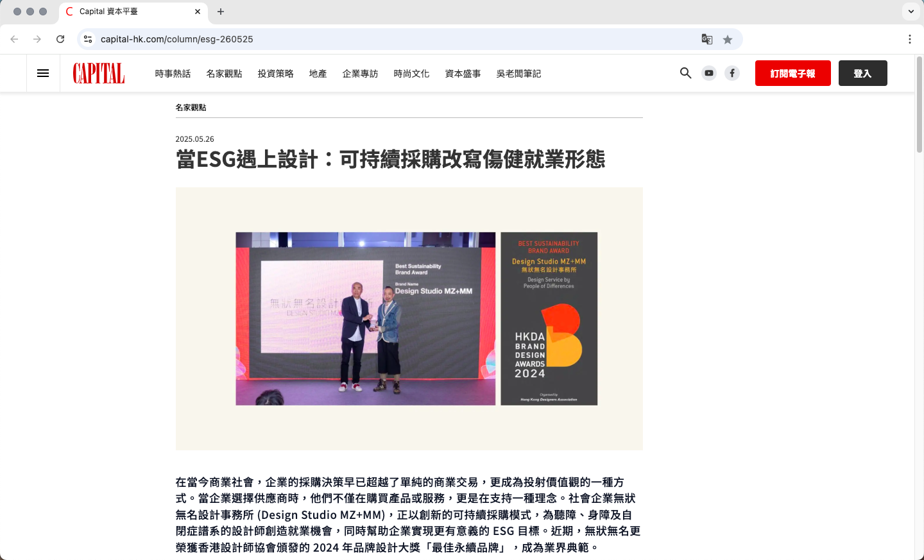The height and width of the screenshot is (560, 924).
Task: Open the site search magnifier icon
Action: [685, 73]
